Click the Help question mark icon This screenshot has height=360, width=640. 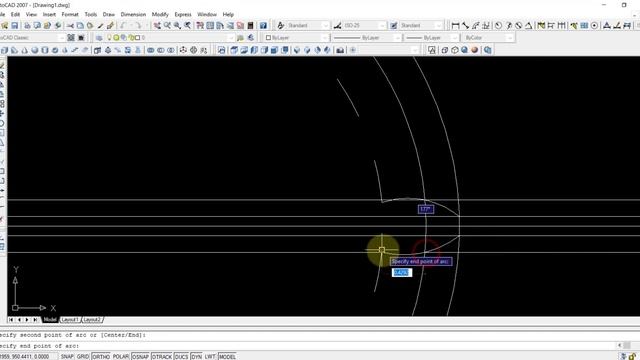pos(263,25)
